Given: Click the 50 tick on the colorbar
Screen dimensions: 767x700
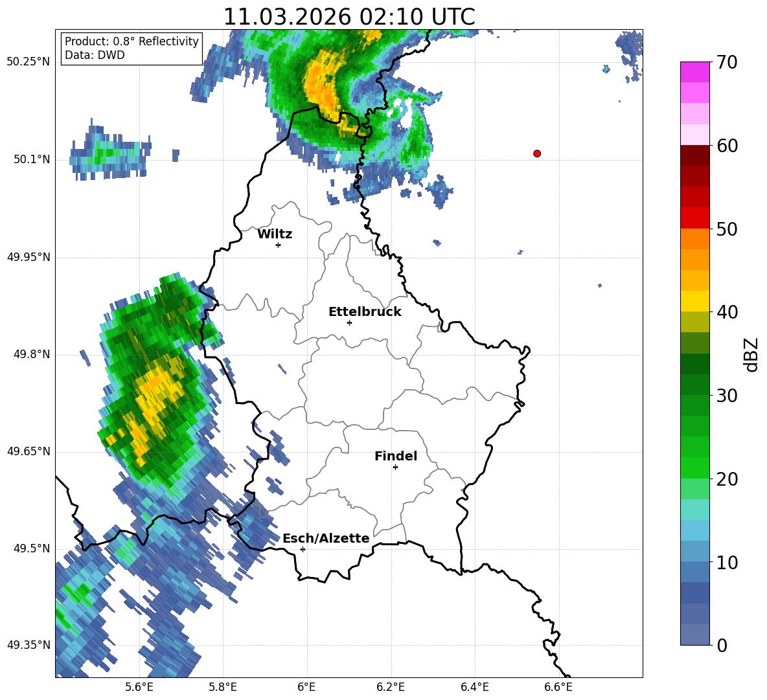Looking at the screenshot, I should 727,229.
